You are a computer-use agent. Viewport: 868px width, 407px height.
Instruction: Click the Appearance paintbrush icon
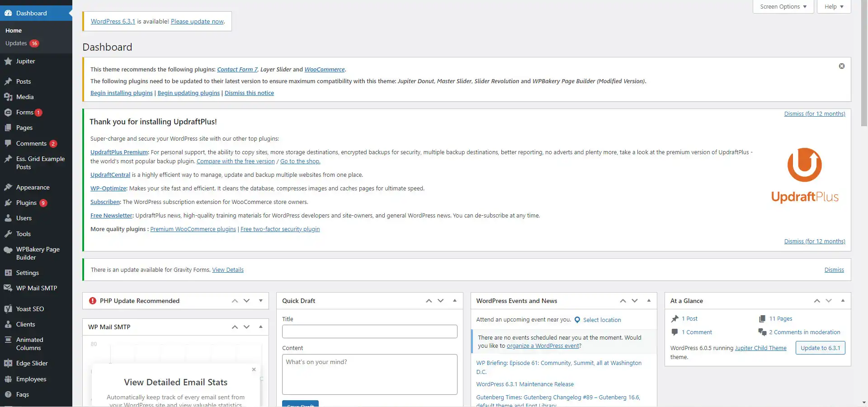tap(8, 187)
